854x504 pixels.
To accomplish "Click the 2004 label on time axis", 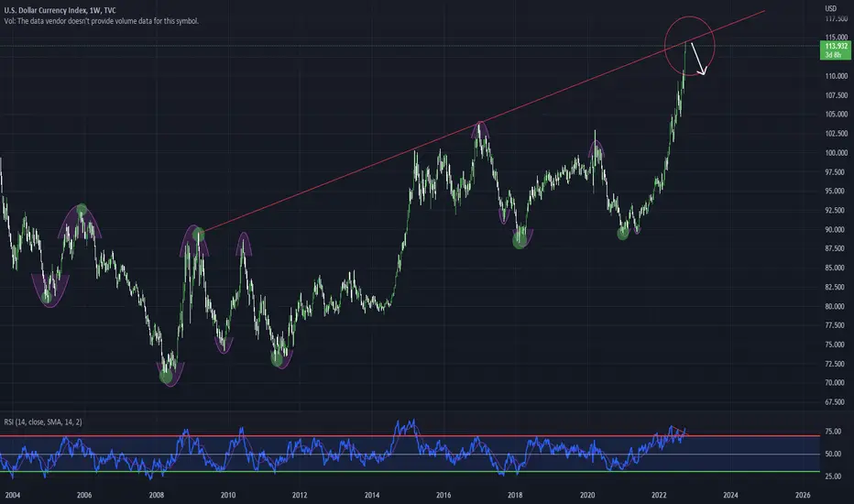I will point(13,495).
